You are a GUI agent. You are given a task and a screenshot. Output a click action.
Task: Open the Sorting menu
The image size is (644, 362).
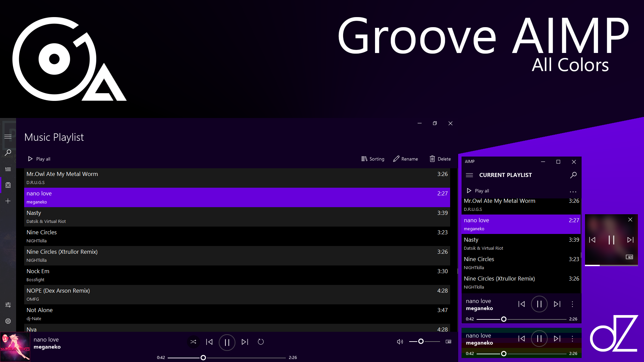point(373,159)
